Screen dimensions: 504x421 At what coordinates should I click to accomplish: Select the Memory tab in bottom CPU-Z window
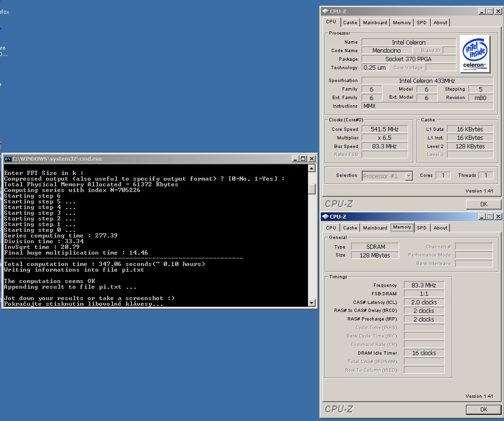[x=402, y=227]
